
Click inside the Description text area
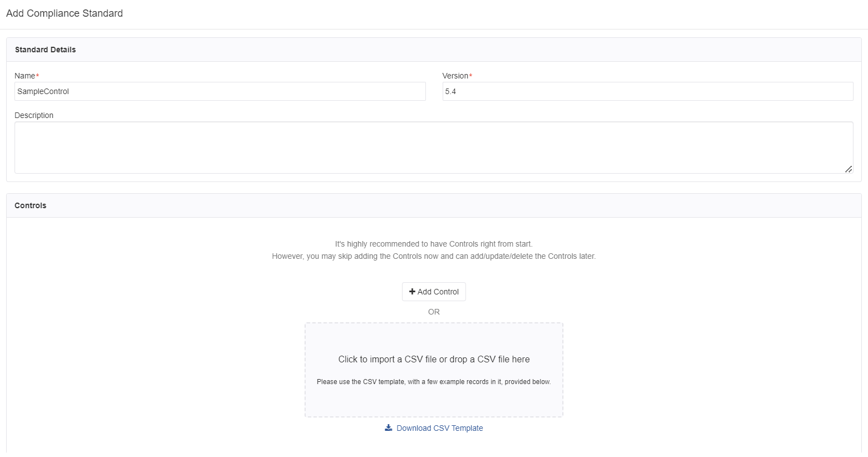434,148
